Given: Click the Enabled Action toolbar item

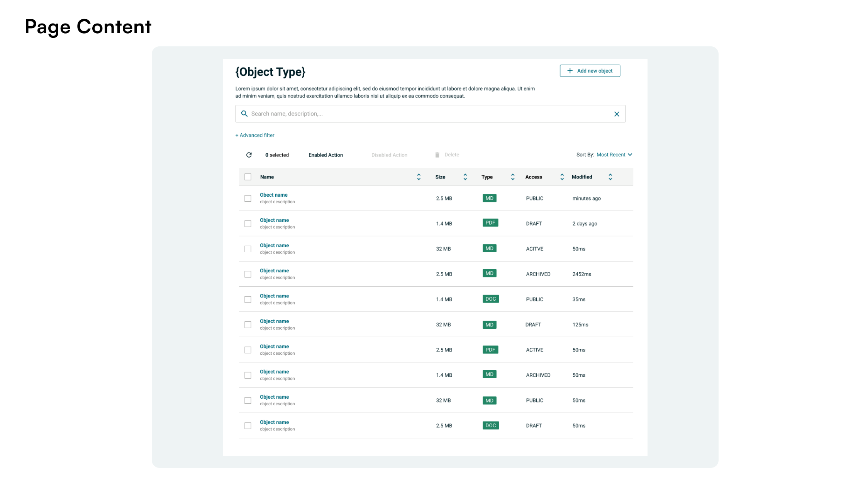Looking at the screenshot, I should click(325, 155).
